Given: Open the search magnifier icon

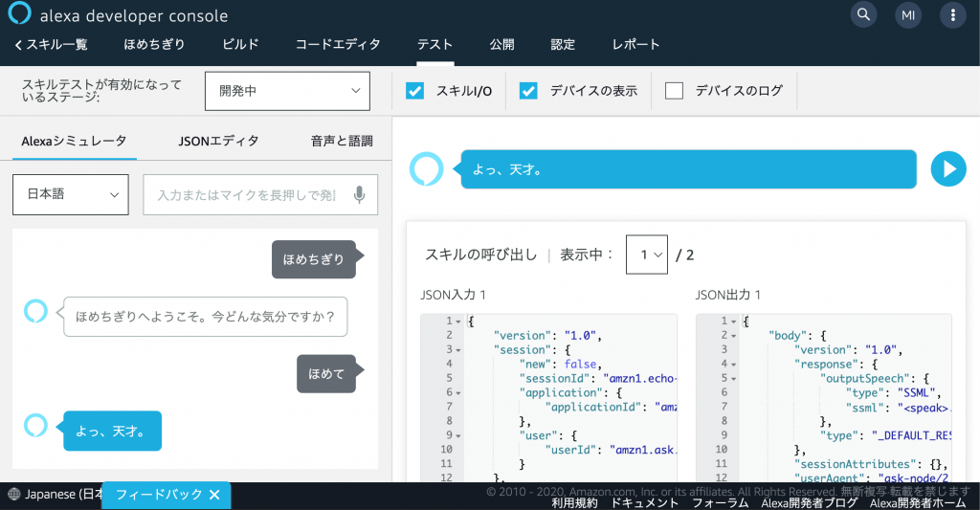Looking at the screenshot, I should [x=863, y=14].
